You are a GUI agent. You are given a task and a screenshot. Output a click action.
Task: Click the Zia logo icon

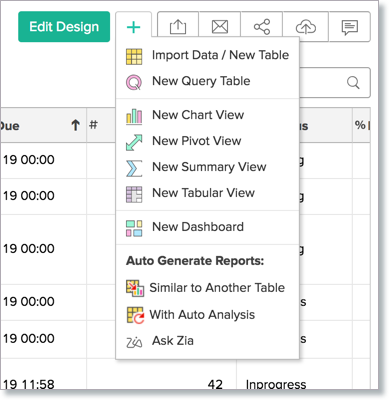(134, 342)
